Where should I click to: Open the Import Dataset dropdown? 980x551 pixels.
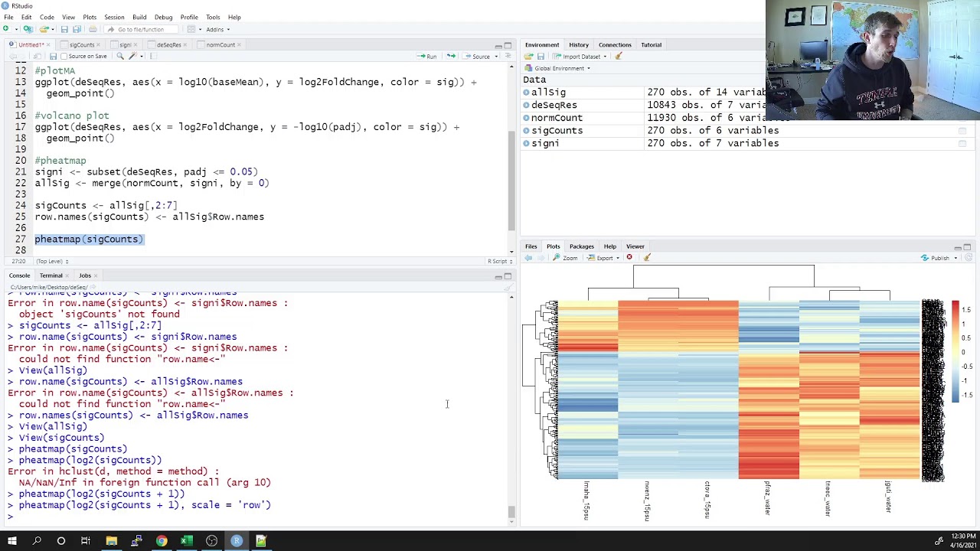(x=580, y=57)
